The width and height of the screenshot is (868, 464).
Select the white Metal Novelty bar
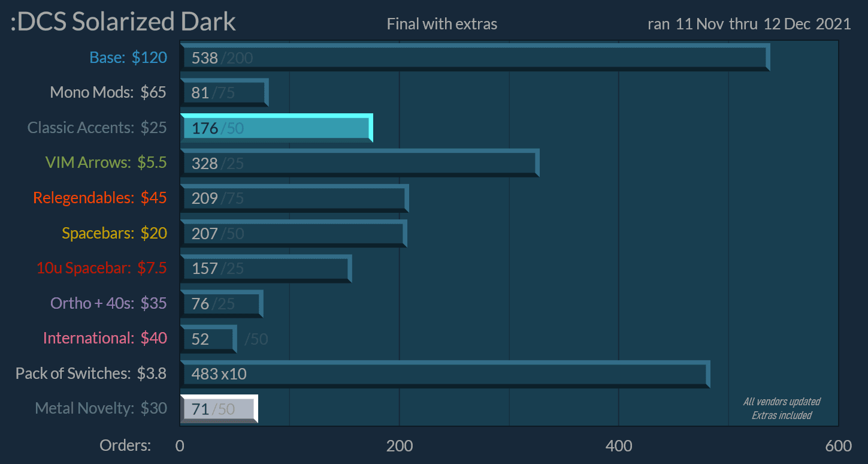[x=219, y=409]
